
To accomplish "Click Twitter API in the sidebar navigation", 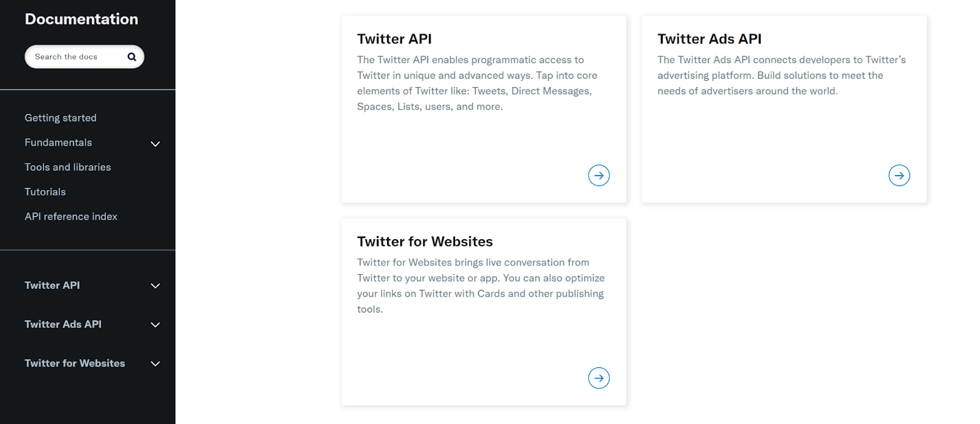I will [x=51, y=285].
